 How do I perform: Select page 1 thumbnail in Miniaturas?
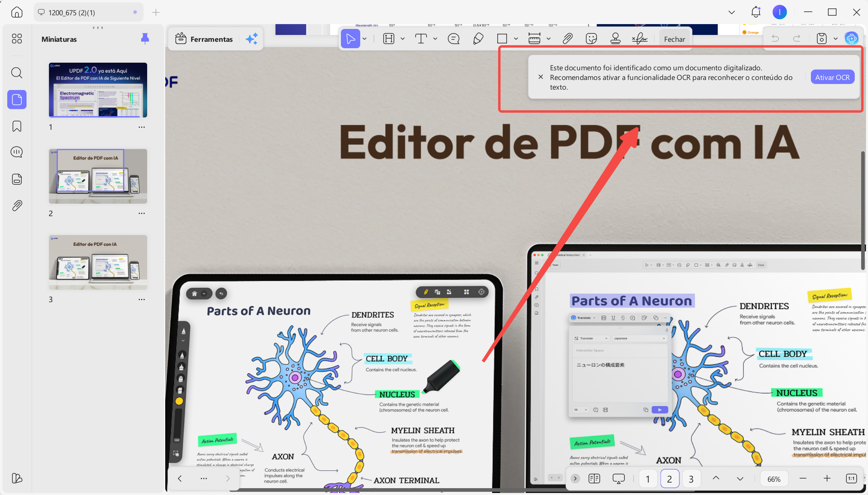98,90
